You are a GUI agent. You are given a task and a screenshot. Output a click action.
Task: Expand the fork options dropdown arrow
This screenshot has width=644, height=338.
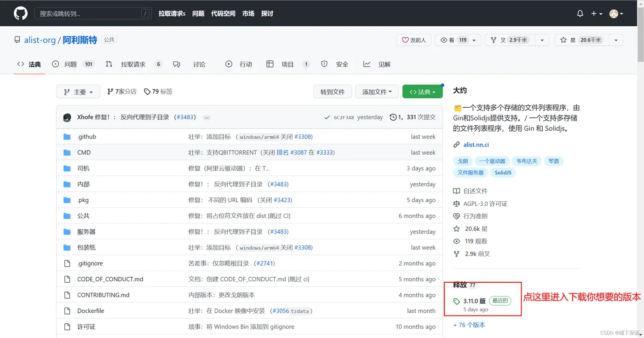click(542, 40)
